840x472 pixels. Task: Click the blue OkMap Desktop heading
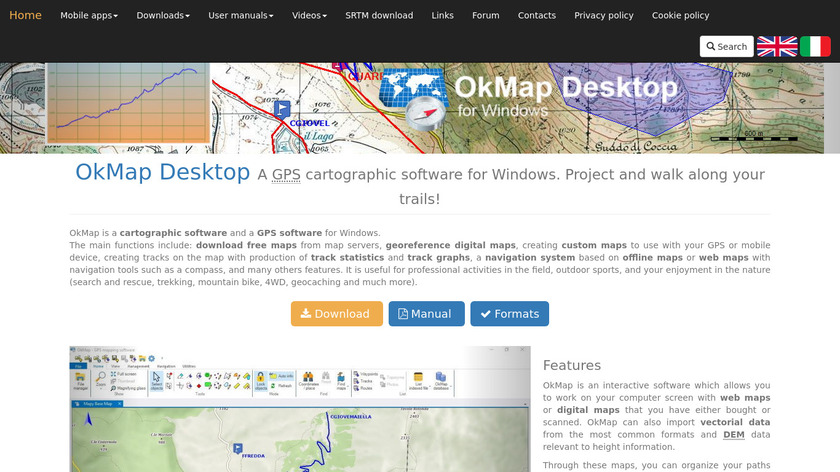click(162, 172)
